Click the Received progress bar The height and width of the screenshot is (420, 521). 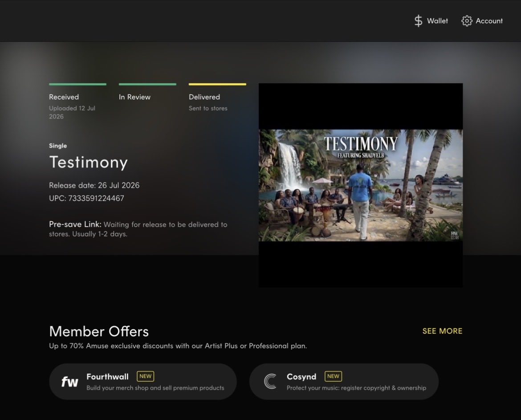[x=78, y=84]
